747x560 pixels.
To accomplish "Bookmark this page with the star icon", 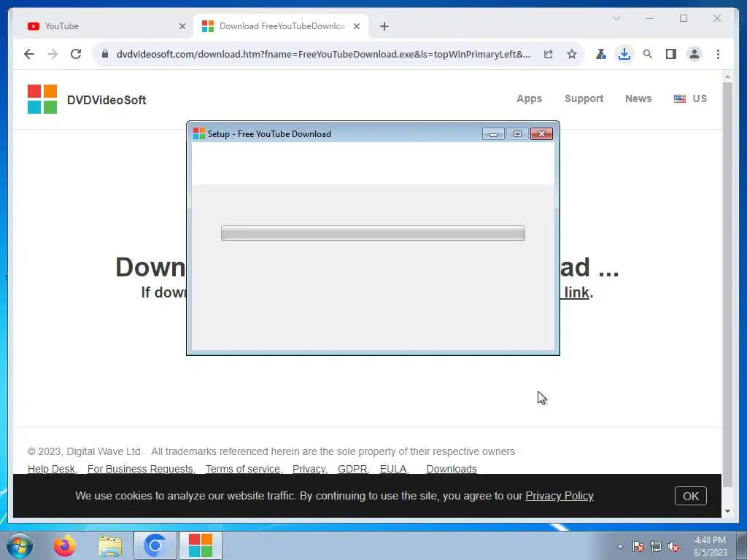I will [572, 54].
